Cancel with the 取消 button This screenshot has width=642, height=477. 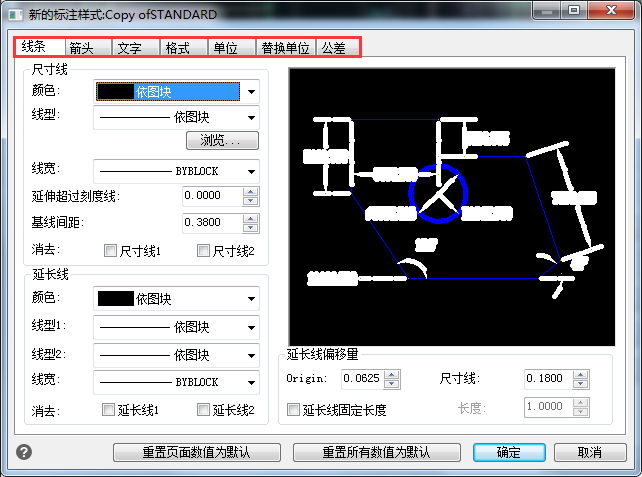[590, 452]
